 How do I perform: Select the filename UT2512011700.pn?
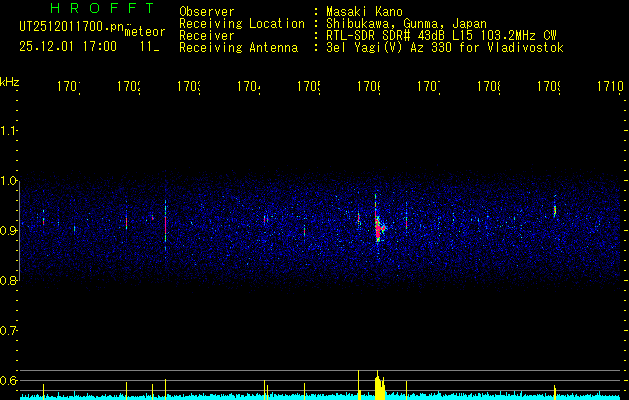[x=72, y=27]
